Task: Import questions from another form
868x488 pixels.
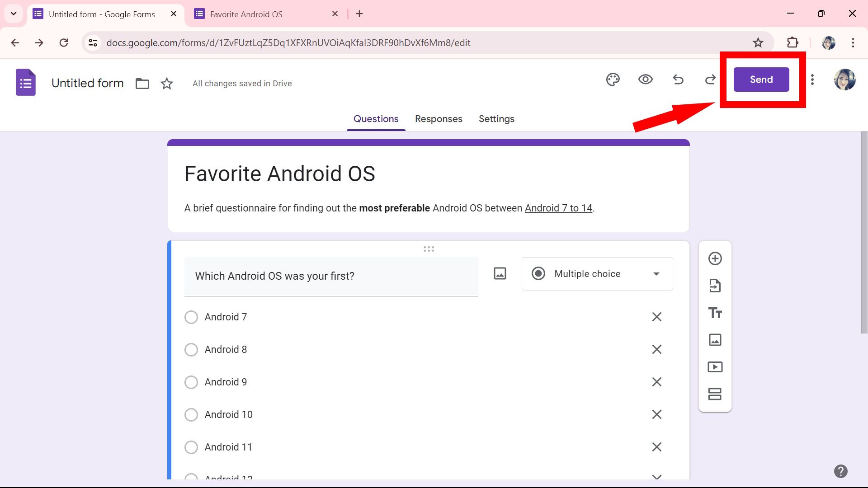Action: 715,286
